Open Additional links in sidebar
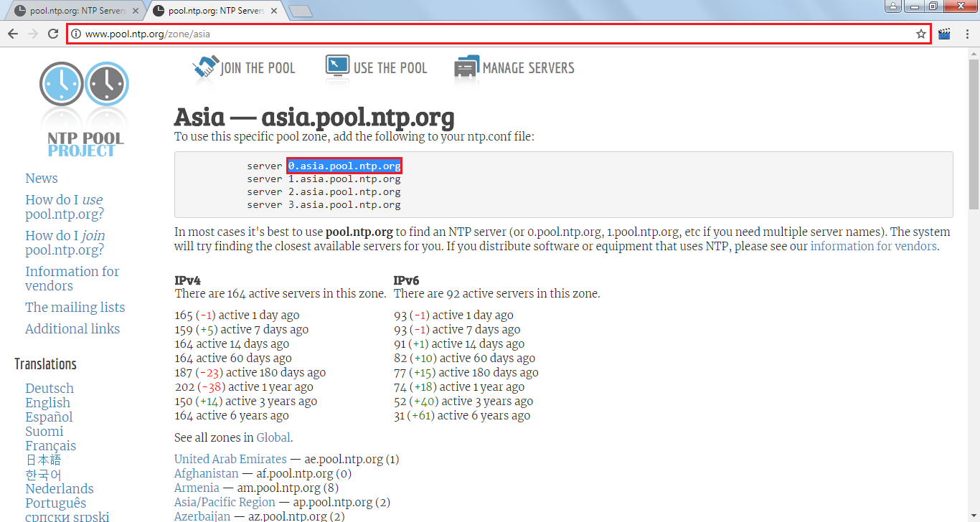The image size is (980, 522). point(72,329)
